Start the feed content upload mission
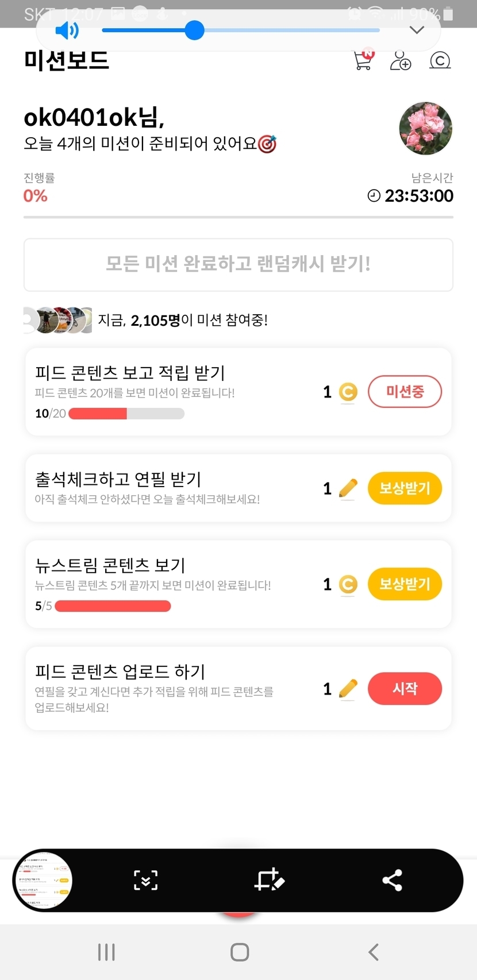The width and height of the screenshot is (477, 980). tap(405, 688)
